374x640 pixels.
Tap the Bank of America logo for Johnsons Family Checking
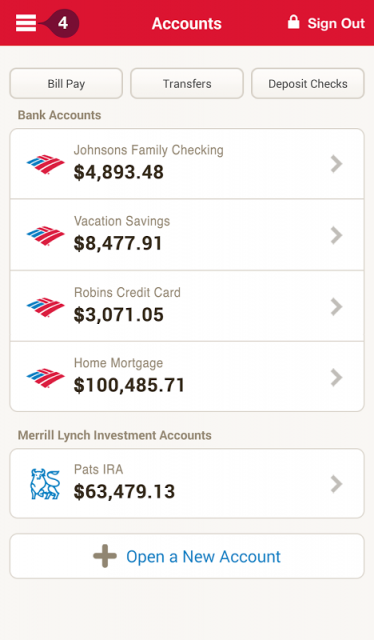pyautogui.click(x=45, y=164)
